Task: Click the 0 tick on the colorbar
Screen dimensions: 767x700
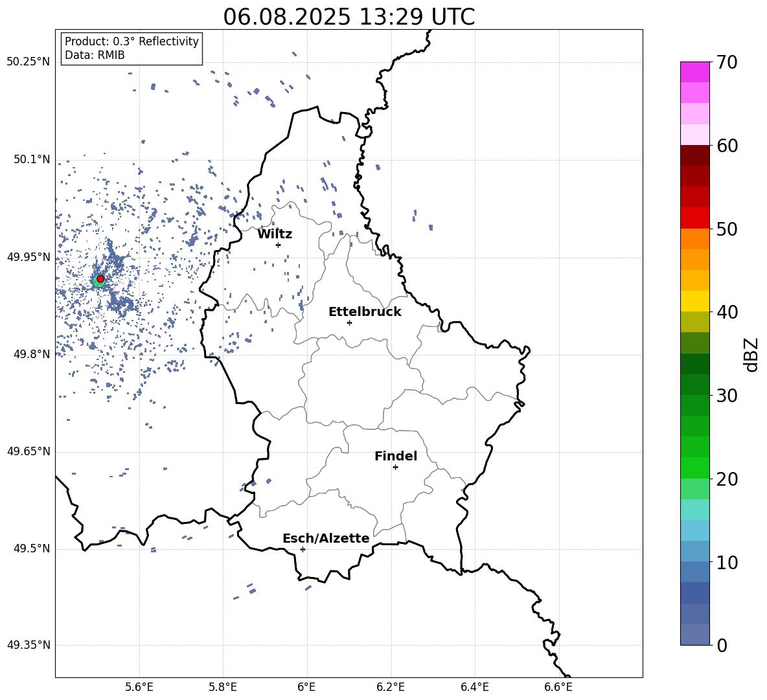Action: pyautogui.click(x=722, y=645)
